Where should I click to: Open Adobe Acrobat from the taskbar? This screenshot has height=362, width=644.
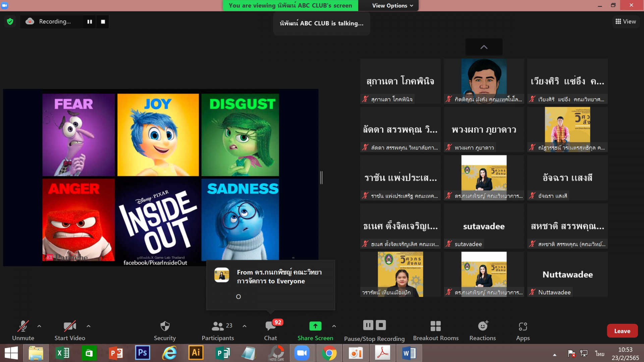click(x=383, y=353)
